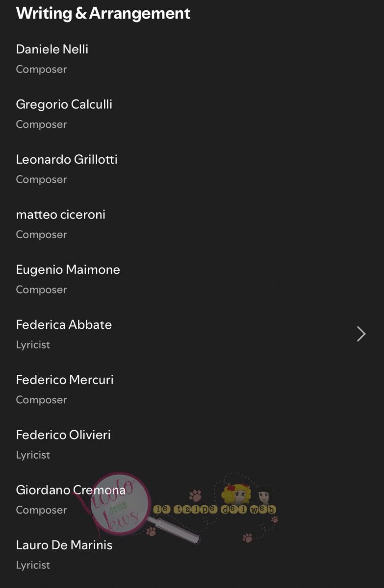384x588 pixels.
Task: Choose the Leonardo Grillotti credit entry
Action: 67,160
